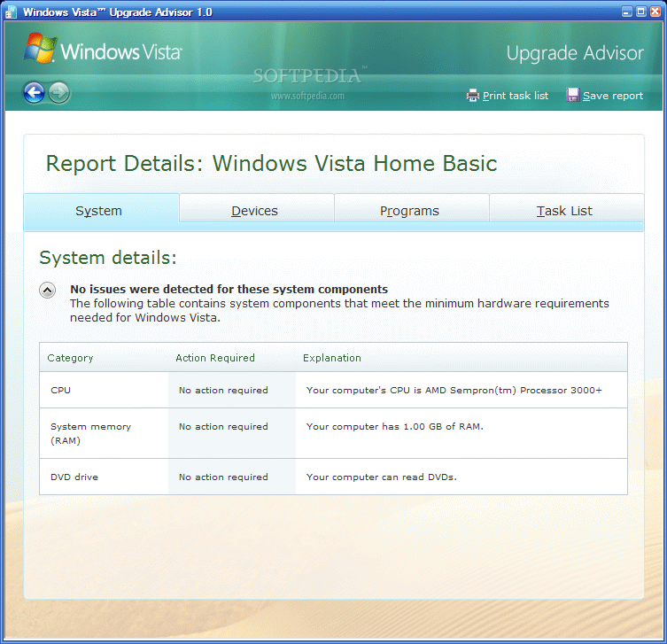
Task: Click the printer icon beside Print task list
Action: (x=473, y=96)
